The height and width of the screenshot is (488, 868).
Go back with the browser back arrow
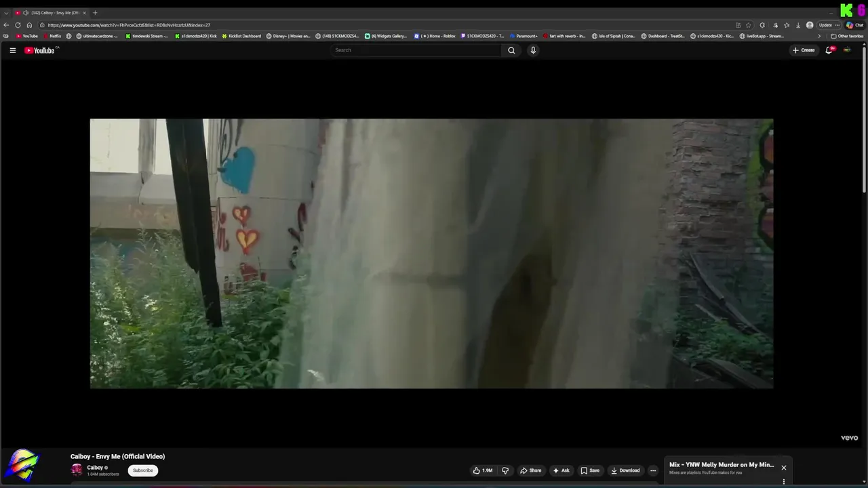click(6, 25)
